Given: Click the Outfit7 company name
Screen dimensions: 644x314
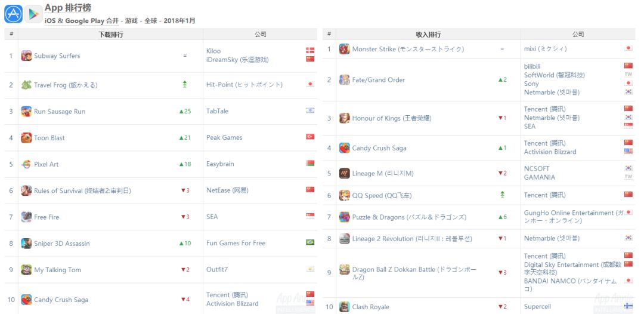Looking at the screenshot, I should click(x=217, y=270).
